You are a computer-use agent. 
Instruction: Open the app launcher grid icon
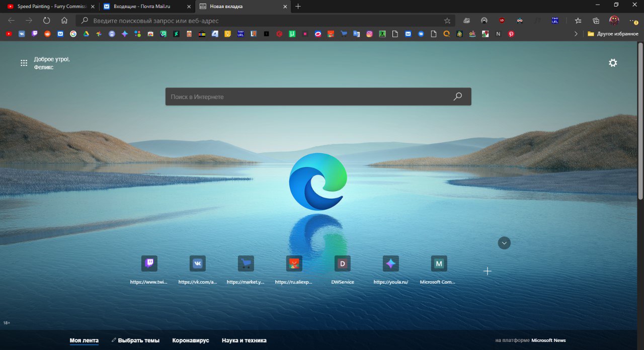[24, 63]
